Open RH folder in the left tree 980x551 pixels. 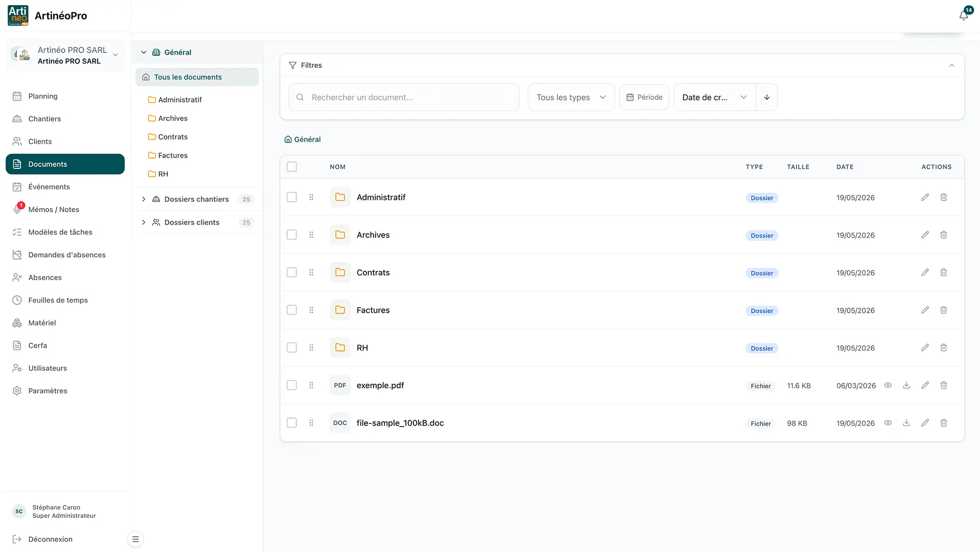pyautogui.click(x=158, y=174)
